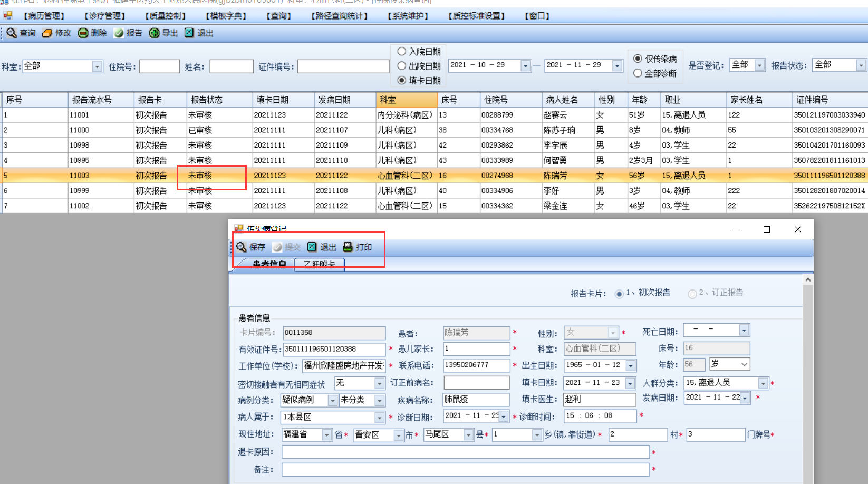
Task: Sort by the 报告流水号 column header
Action: (x=101, y=100)
